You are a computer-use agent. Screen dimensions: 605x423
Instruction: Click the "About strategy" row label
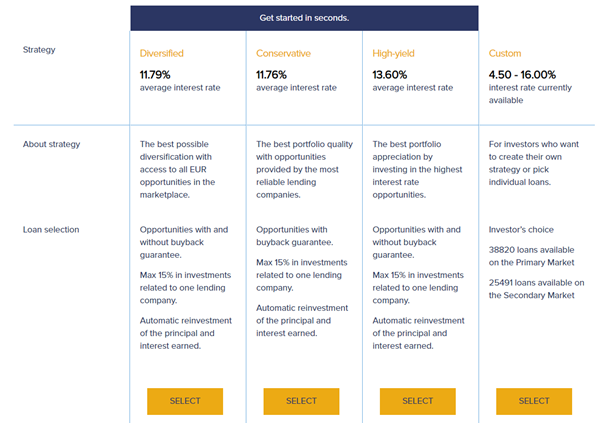tap(51, 144)
